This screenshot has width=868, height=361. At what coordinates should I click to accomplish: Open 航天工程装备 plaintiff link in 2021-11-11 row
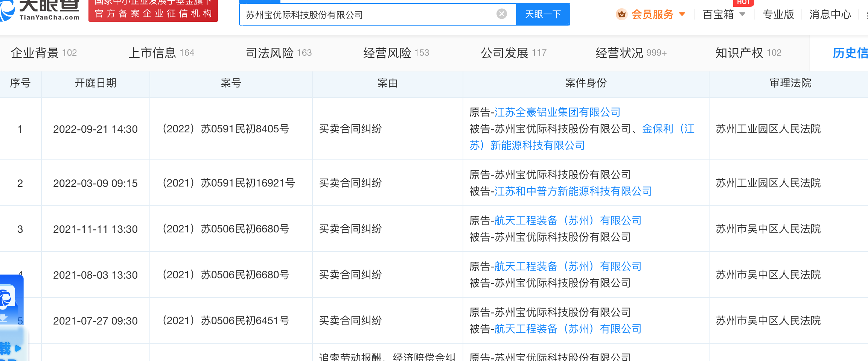pos(568,220)
